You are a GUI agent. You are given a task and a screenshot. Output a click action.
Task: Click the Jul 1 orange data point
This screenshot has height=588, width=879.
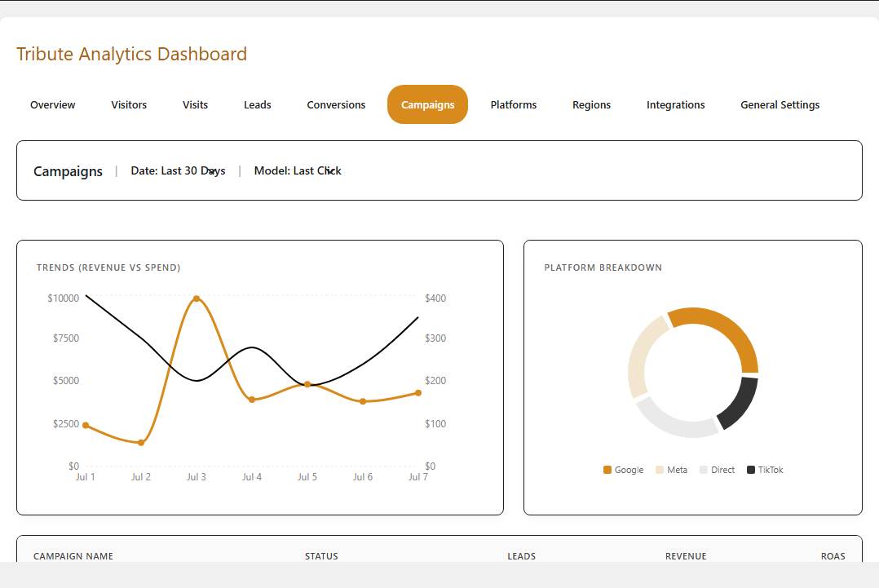coord(86,426)
